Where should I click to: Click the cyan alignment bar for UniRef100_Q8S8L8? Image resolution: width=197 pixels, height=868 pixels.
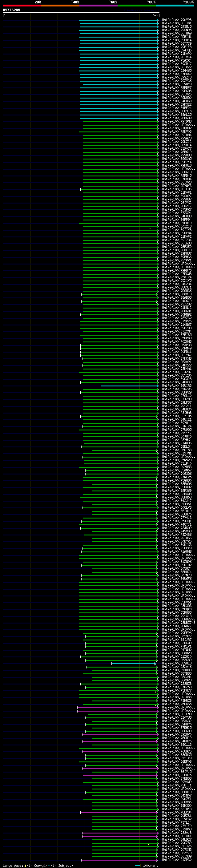point(134,664)
